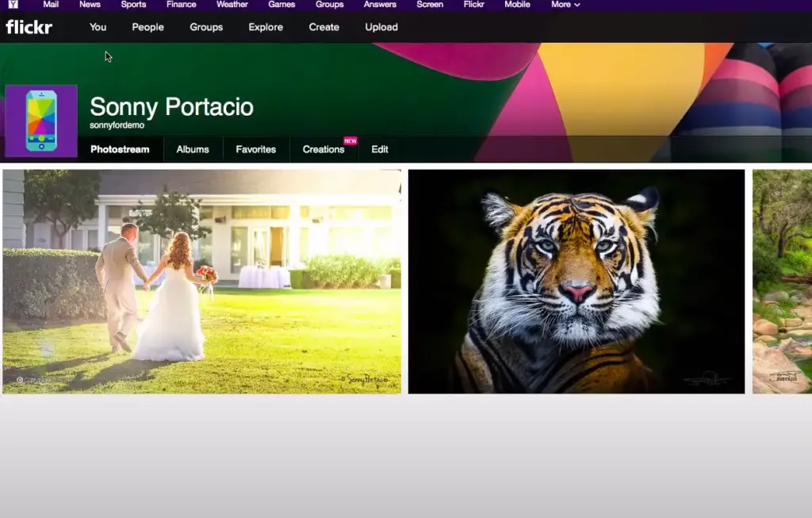Go to Yahoo Mail link
Viewport: 812px width, 518px height.
(51, 5)
